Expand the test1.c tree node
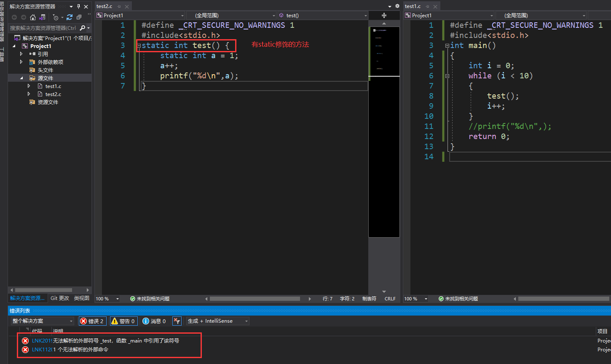The image size is (611, 364). (29, 86)
